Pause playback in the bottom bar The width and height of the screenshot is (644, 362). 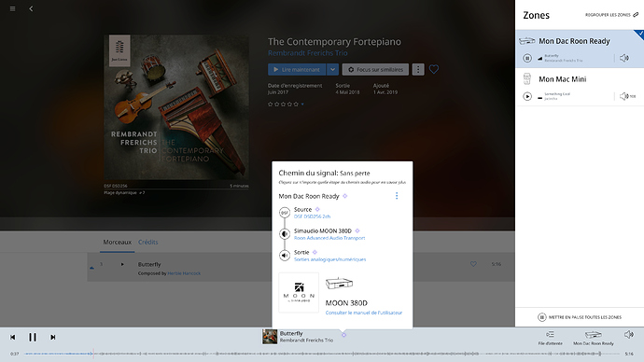coord(33,337)
